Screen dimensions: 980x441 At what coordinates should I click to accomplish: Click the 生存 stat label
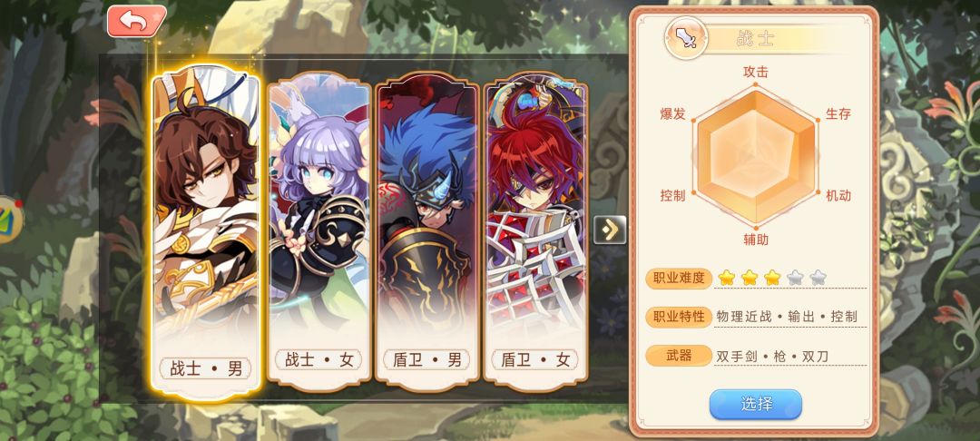point(838,113)
